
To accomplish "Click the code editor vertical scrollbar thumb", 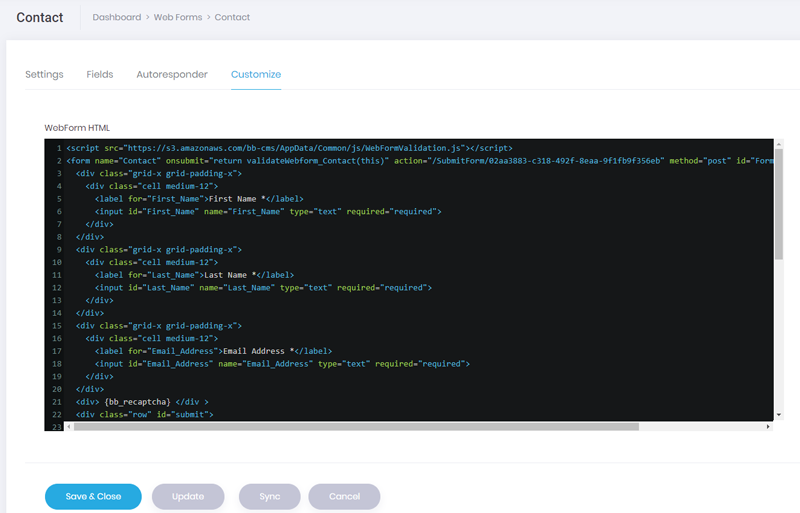I will coord(779,204).
